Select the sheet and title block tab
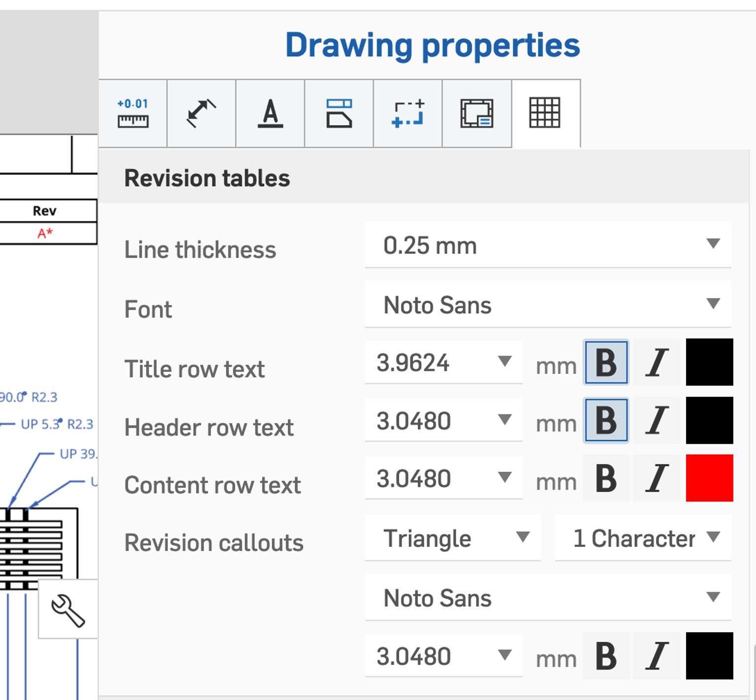 (x=476, y=113)
